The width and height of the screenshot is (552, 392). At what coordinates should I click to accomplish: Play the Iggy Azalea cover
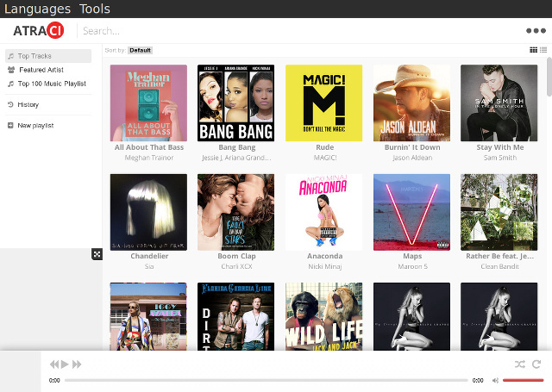click(148, 316)
